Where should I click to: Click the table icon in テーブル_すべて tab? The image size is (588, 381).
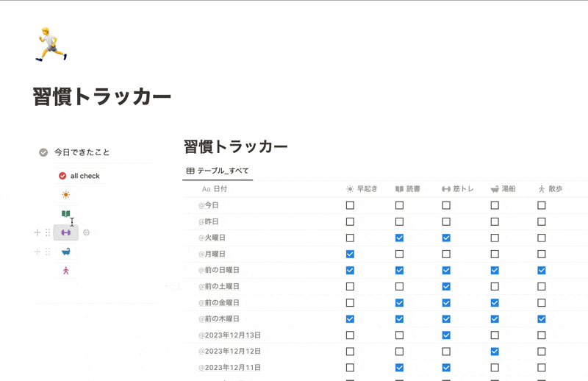point(190,171)
